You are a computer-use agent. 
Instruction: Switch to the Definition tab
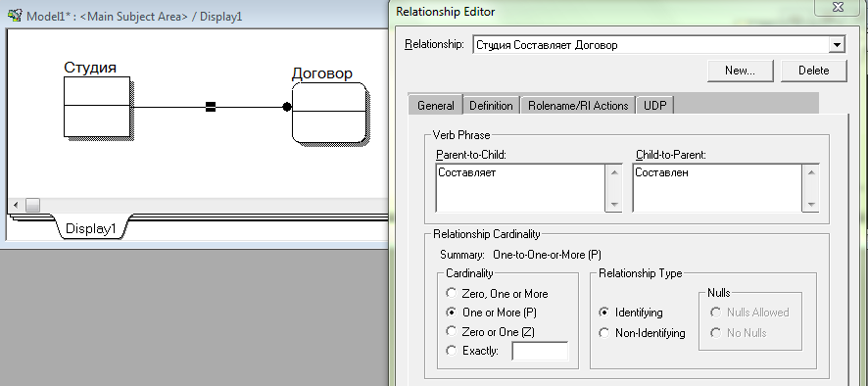point(491,105)
